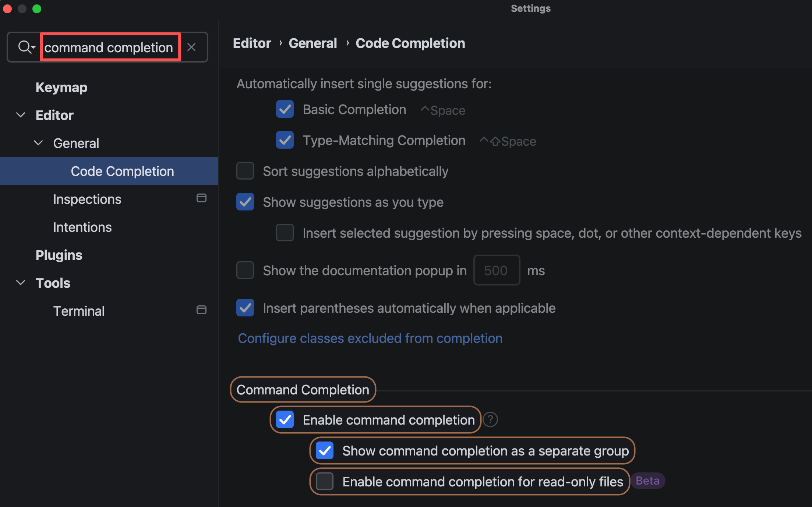Click the search magnifier history icon
The height and width of the screenshot is (507, 812).
tap(27, 47)
